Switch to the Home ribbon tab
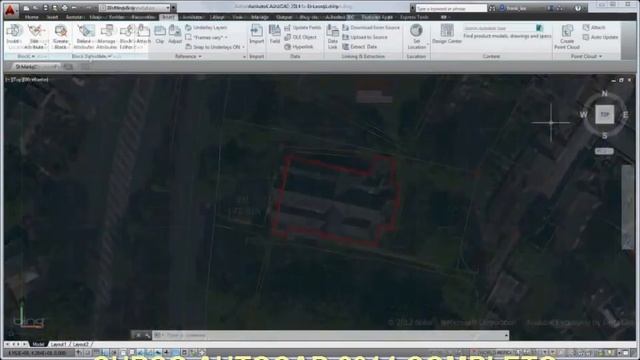 click(x=31, y=17)
